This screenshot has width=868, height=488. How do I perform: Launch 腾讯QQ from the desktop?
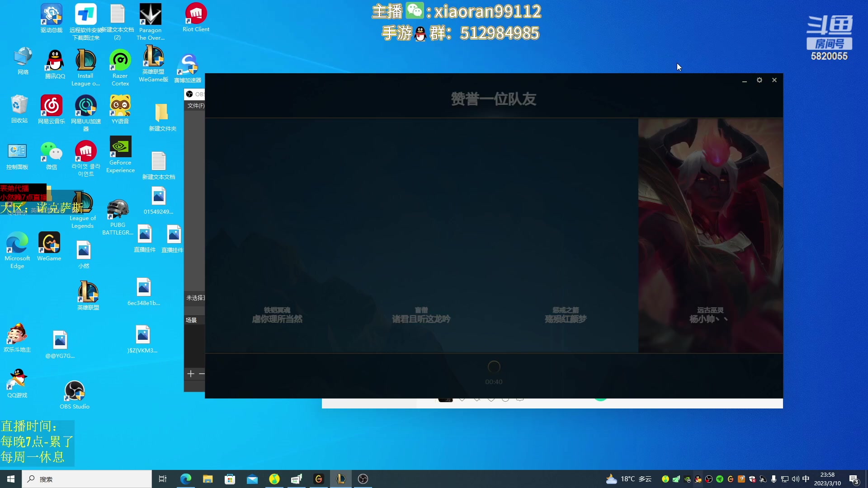(55, 64)
